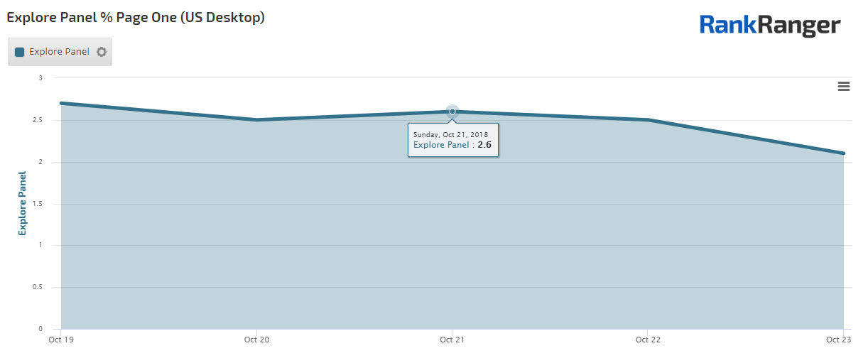Select the Oct 21 data point marker
The image size is (868, 363).
[x=452, y=112]
